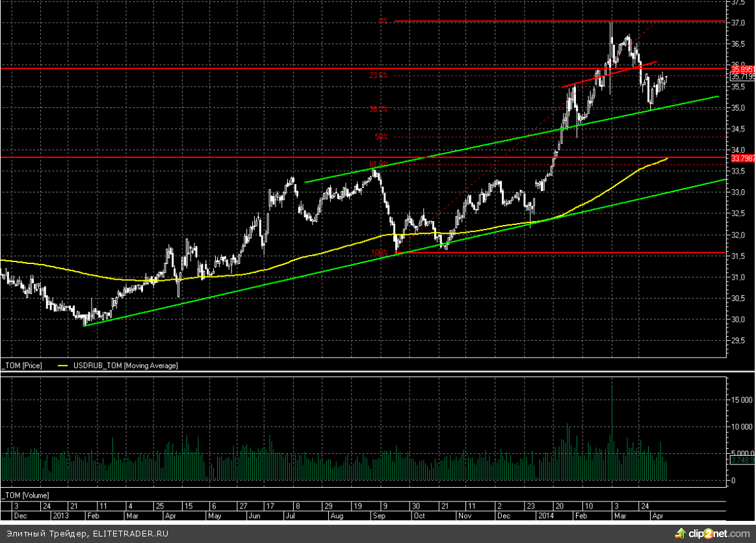Viewport: 756px width, 543px height.
Task: Click the date 29 on time axis
Action: click(x=328, y=506)
